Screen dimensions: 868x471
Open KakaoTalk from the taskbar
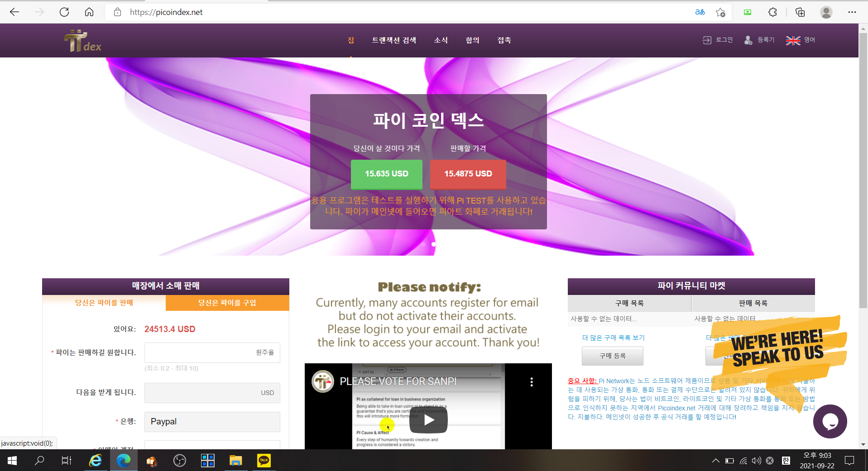[264, 461]
